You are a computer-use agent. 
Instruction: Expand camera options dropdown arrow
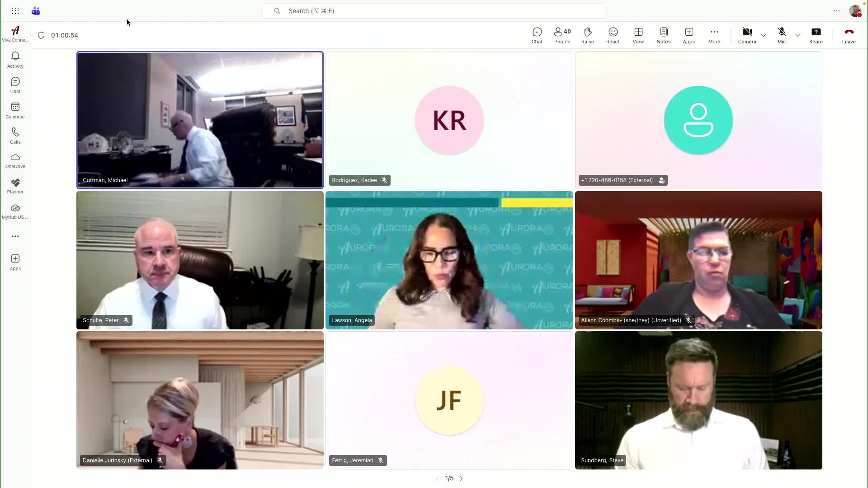point(764,35)
